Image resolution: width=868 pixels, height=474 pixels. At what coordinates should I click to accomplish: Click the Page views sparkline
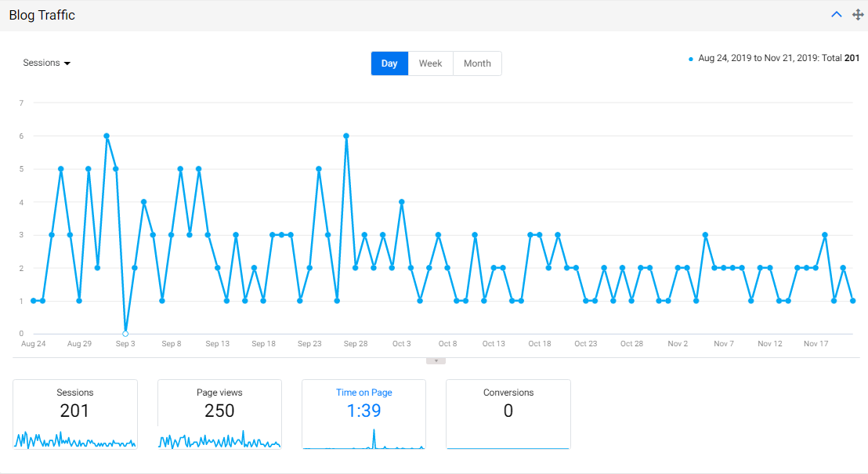(220, 440)
